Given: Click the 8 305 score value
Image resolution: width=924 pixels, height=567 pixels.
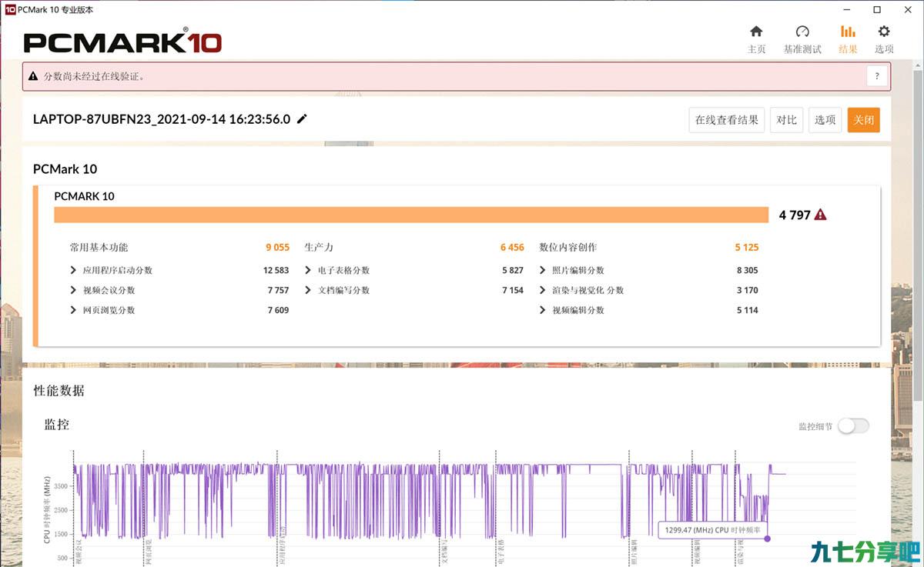Looking at the screenshot, I should point(747,270).
